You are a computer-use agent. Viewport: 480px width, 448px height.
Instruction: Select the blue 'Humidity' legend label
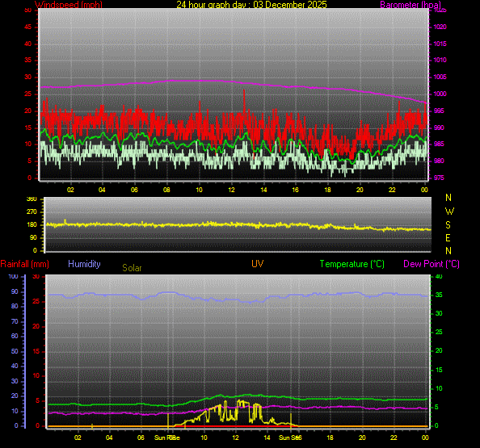coord(84,264)
